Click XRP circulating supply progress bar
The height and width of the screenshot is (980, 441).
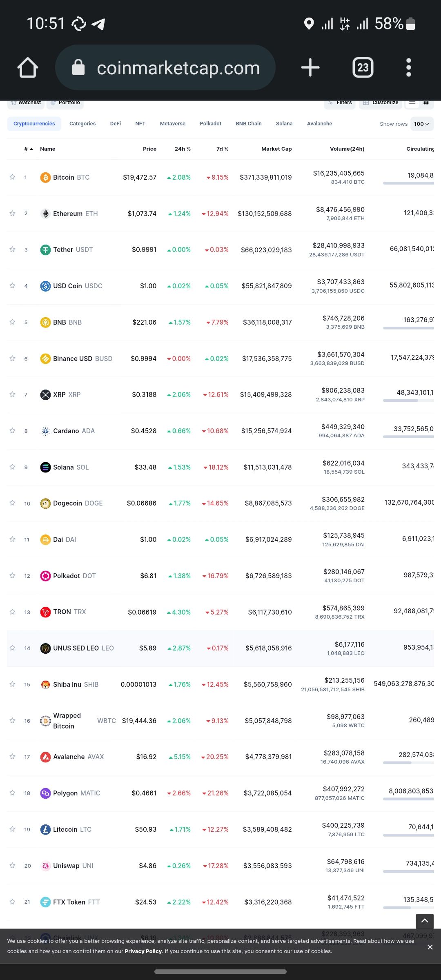tap(408, 401)
